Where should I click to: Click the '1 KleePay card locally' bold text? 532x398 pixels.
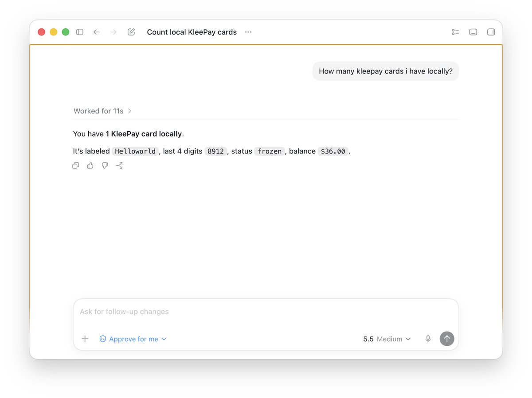coord(144,133)
